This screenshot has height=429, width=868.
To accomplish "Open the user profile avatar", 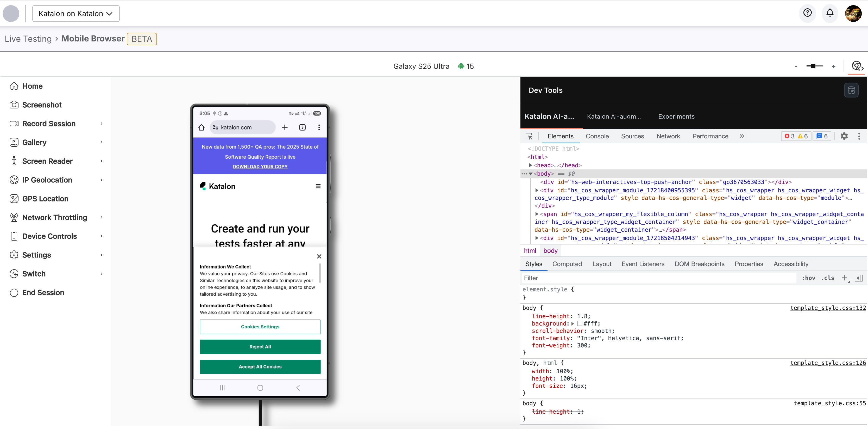I will (853, 14).
